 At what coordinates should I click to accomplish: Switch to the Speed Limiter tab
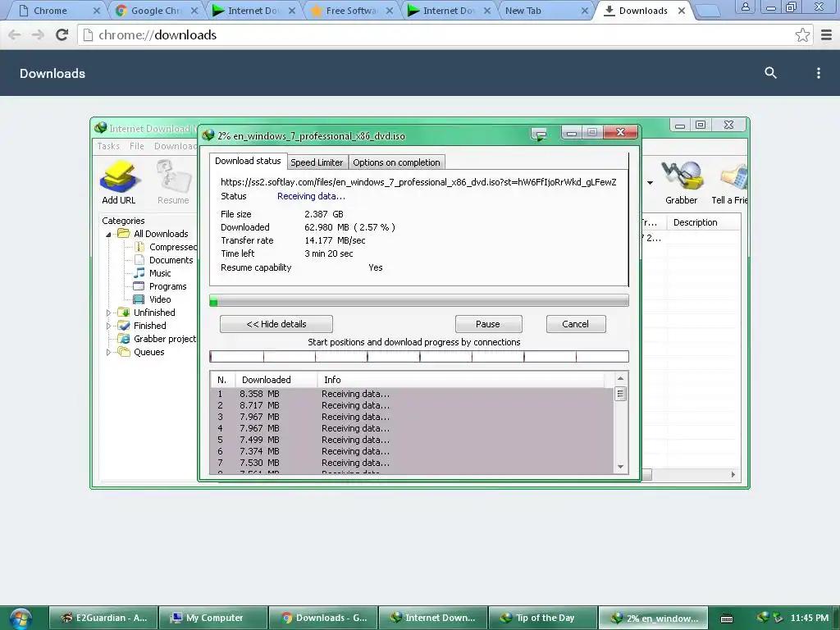317,162
